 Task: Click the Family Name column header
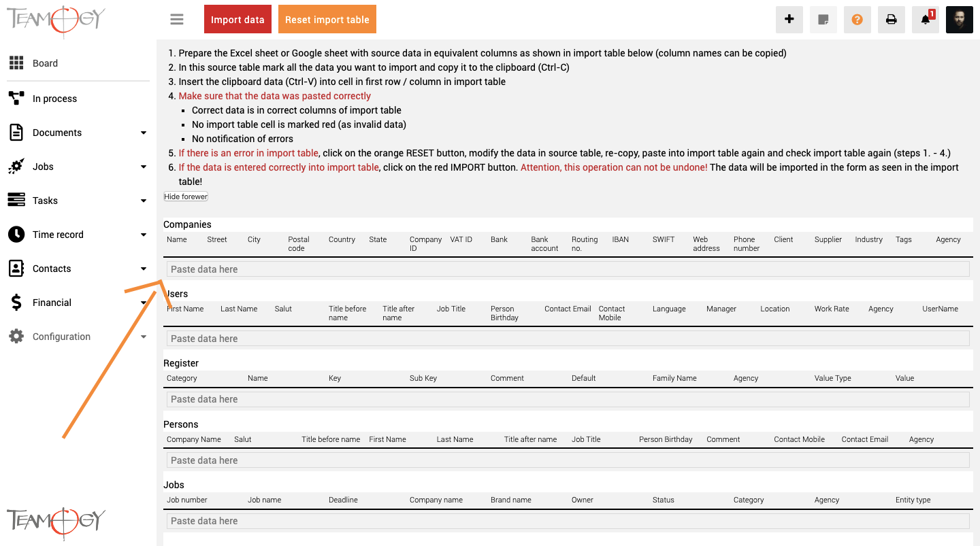674,378
